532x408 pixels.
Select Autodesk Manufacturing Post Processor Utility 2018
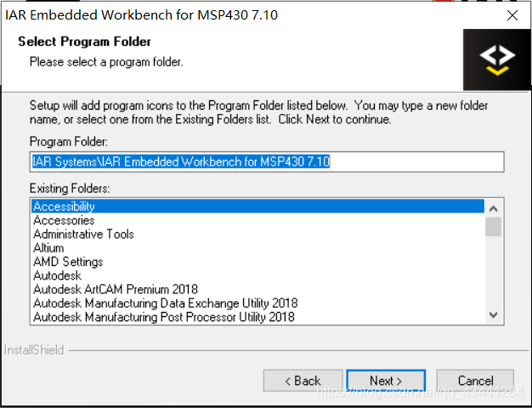pyautogui.click(x=163, y=317)
